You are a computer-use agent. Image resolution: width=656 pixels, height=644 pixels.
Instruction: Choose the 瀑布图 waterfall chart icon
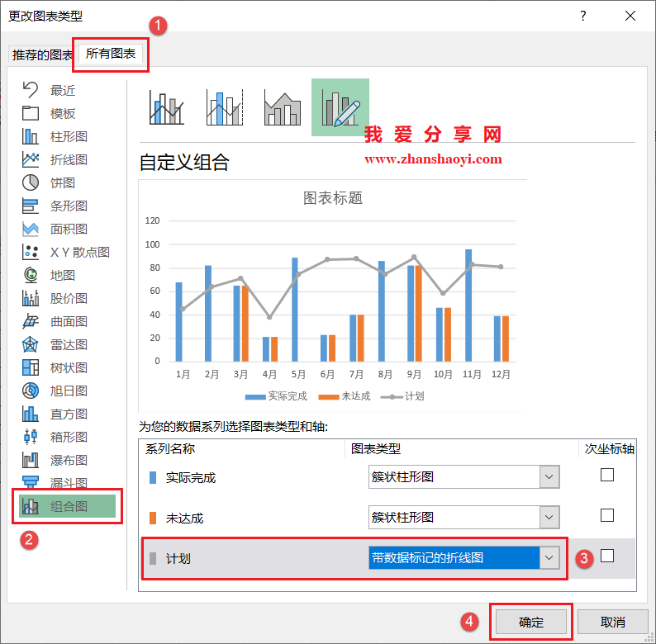(30, 460)
